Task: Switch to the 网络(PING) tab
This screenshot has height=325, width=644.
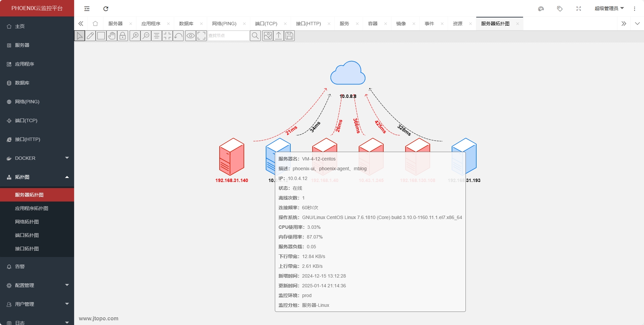Action: pyautogui.click(x=224, y=24)
